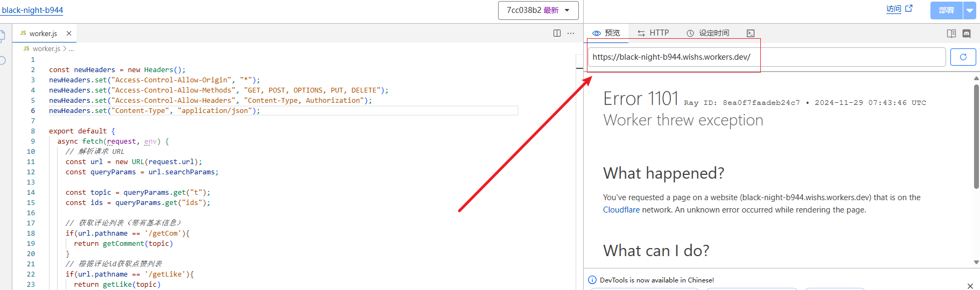Image resolution: width=980 pixels, height=290 pixels.
Task: Click the 'What happened?' heading
Action: [663, 173]
